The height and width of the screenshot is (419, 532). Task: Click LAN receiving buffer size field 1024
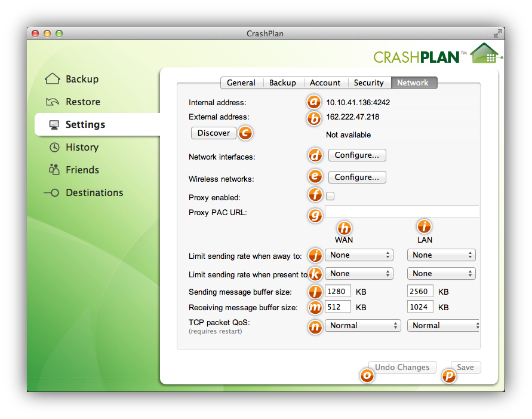420,307
